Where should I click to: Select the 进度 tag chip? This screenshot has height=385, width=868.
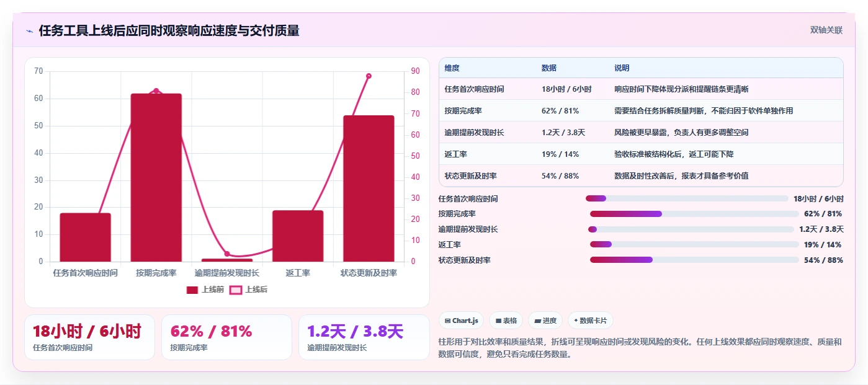tap(545, 321)
